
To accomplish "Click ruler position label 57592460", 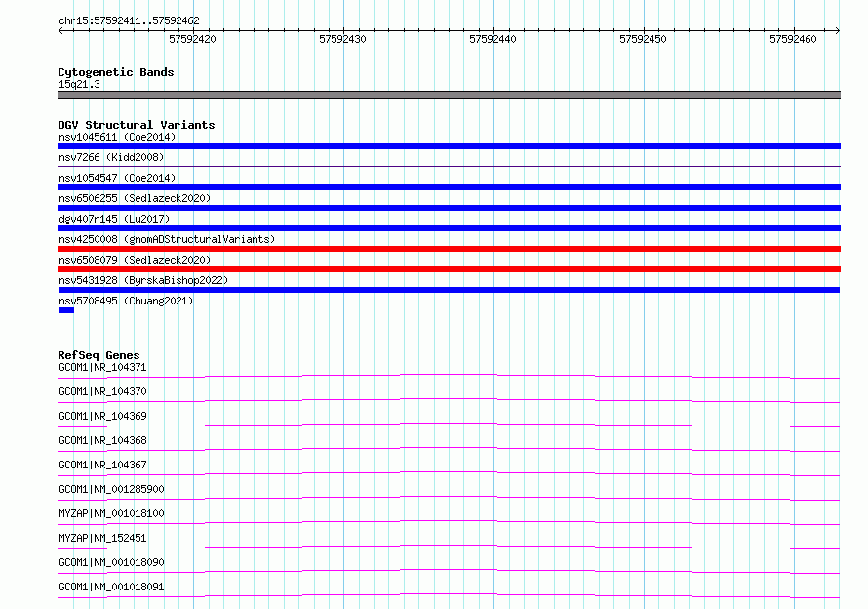I will pyautogui.click(x=793, y=39).
